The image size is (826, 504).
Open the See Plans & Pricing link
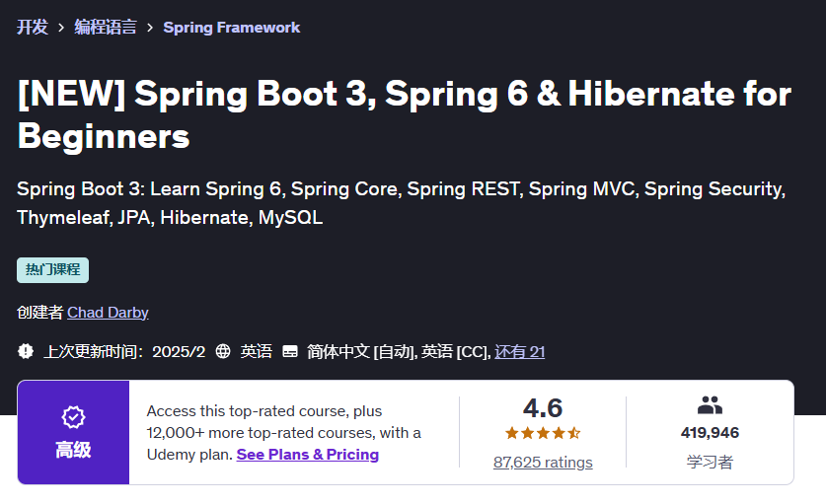pyautogui.click(x=308, y=455)
